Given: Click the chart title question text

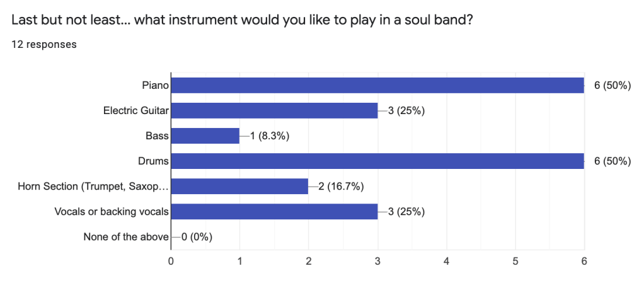Looking at the screenshot, I should tap(242, 20).
